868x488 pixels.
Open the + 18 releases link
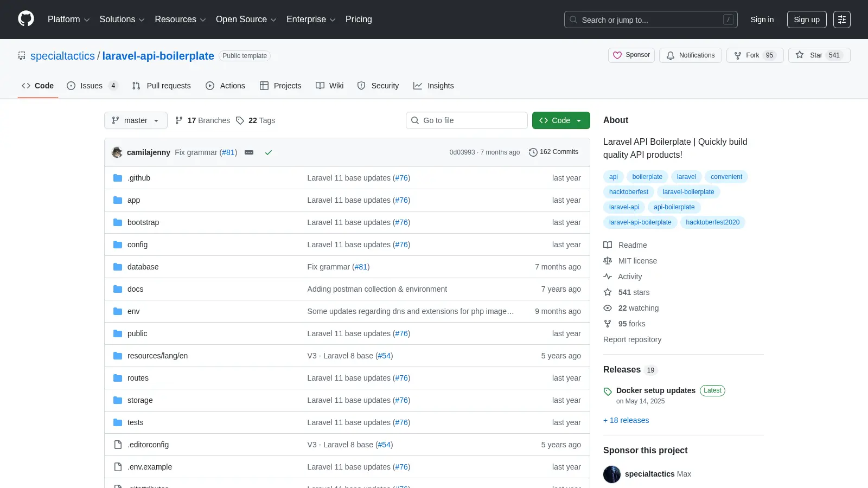626,420
